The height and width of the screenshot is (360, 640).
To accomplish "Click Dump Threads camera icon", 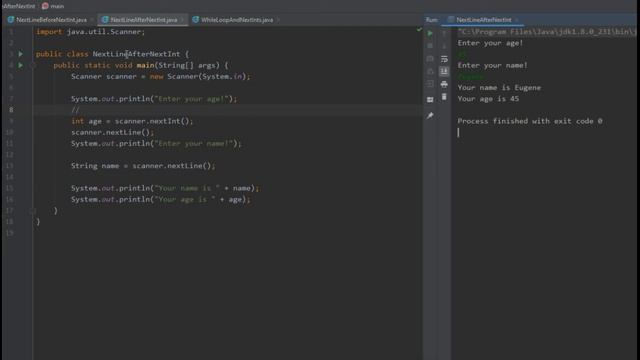I will click(430, 59).
